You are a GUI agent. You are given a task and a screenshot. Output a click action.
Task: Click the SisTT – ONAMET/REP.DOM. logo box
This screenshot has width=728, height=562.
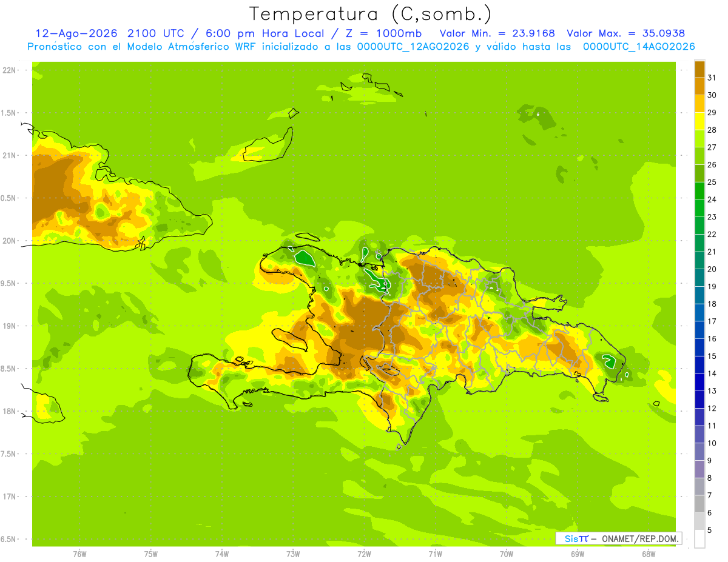618,538
